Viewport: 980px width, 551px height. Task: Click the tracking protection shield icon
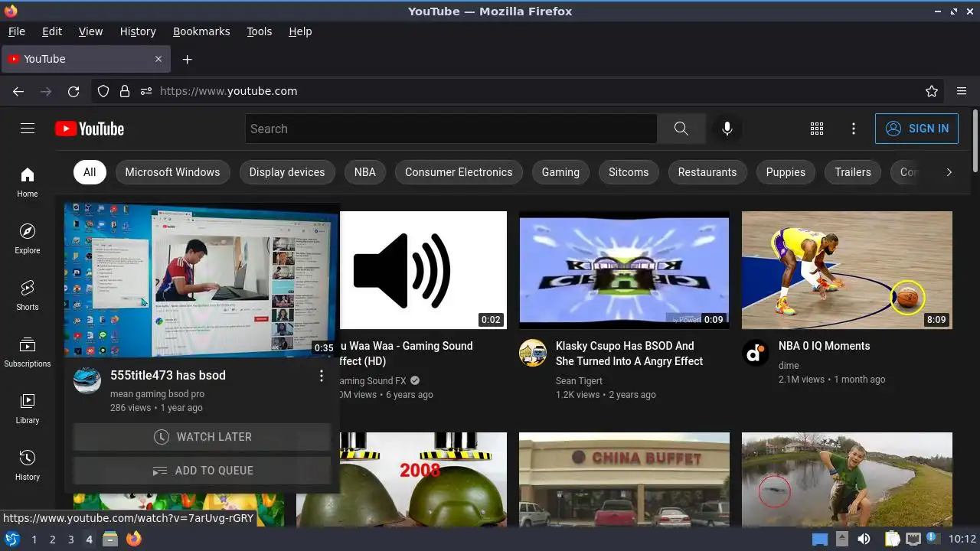pyautogui.click(x=103, y=91)
